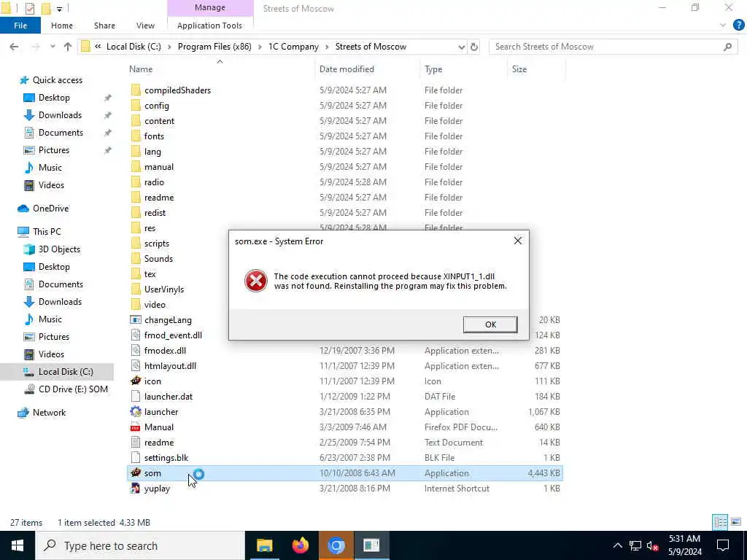Click the search magnifier icon

click(727, 47)
